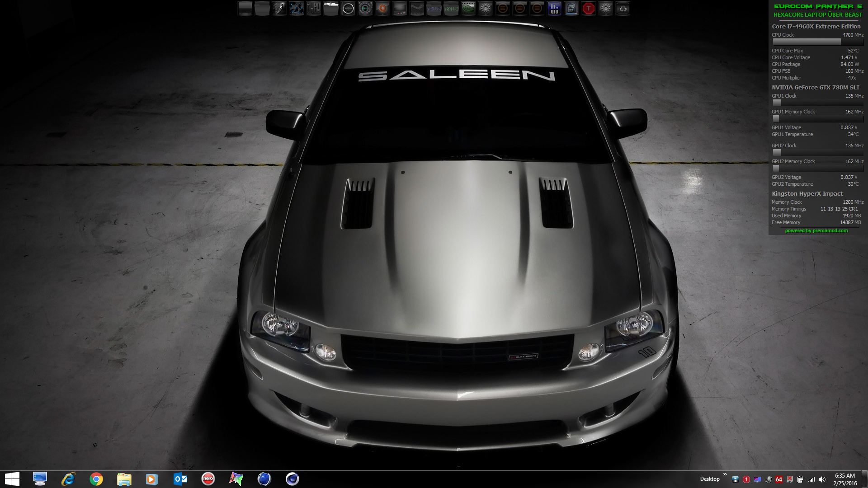
Task: Click the CPU Multiplier 47x reading
Action: (814, 78)
